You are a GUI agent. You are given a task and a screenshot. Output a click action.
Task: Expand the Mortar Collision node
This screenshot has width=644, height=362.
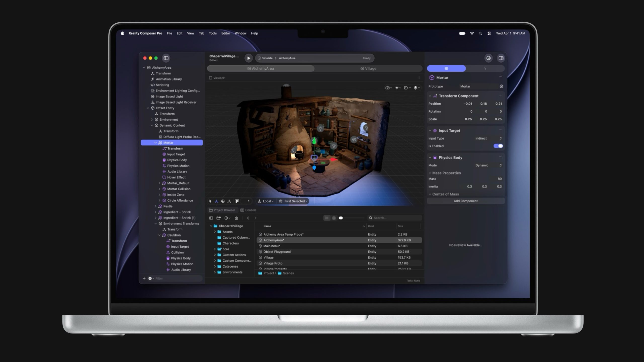pyautogui.click(x=159, y=189)
